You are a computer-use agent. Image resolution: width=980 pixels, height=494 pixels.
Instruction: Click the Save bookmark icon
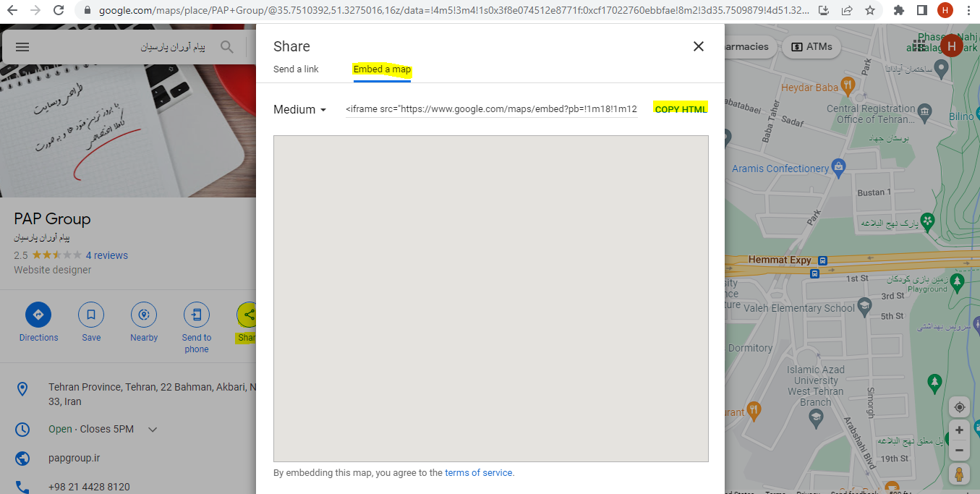(x=91, y=315)
